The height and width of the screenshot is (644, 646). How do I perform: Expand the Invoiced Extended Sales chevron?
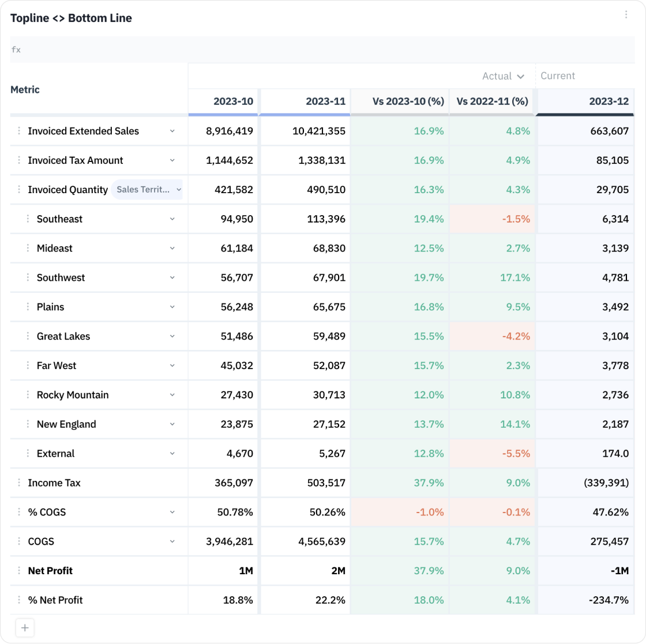point(172,131)
